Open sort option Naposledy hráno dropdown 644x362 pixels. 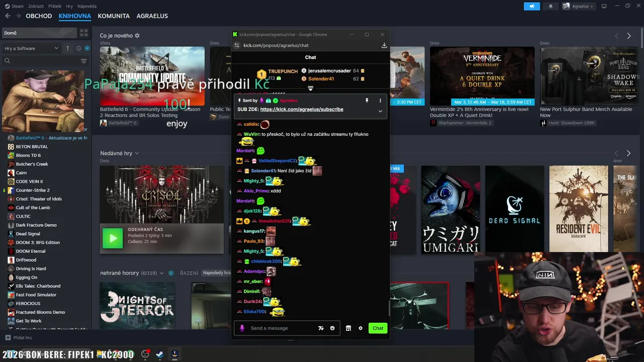[216, 273]
